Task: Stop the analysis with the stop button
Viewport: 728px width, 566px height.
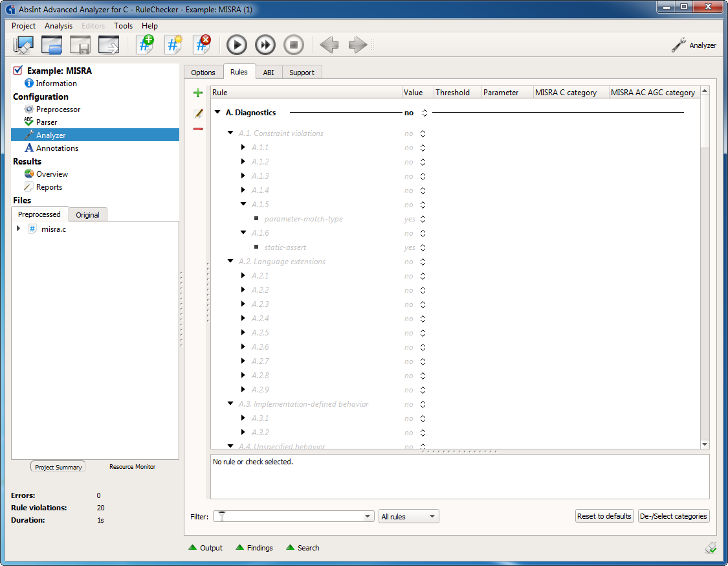Action: 293,45
